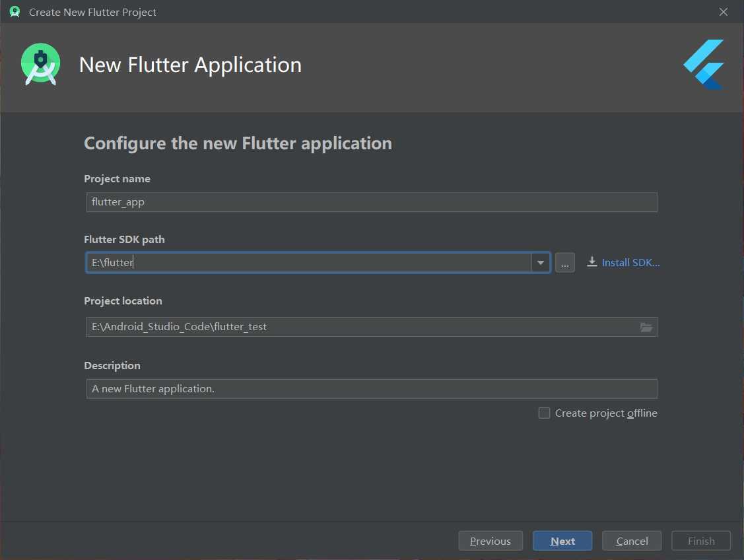Viewport: 744px width, 560px height.
Task: Click the 'Configure the new Flutter application' heading
Action: (238, 143)
